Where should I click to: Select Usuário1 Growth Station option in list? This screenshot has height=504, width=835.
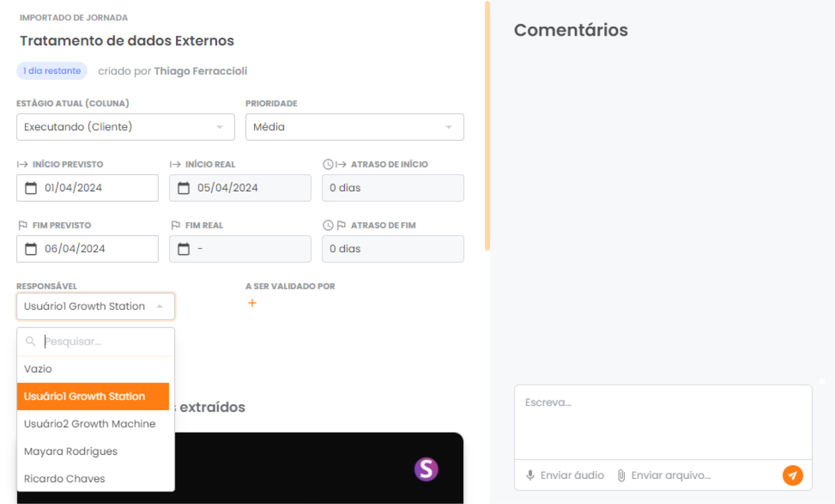(93, 397)
